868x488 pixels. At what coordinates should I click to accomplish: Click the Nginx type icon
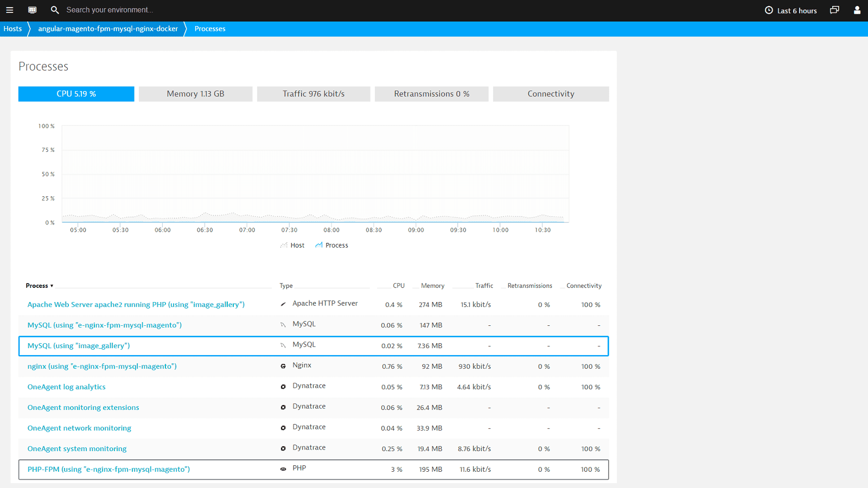coord(283,366)
